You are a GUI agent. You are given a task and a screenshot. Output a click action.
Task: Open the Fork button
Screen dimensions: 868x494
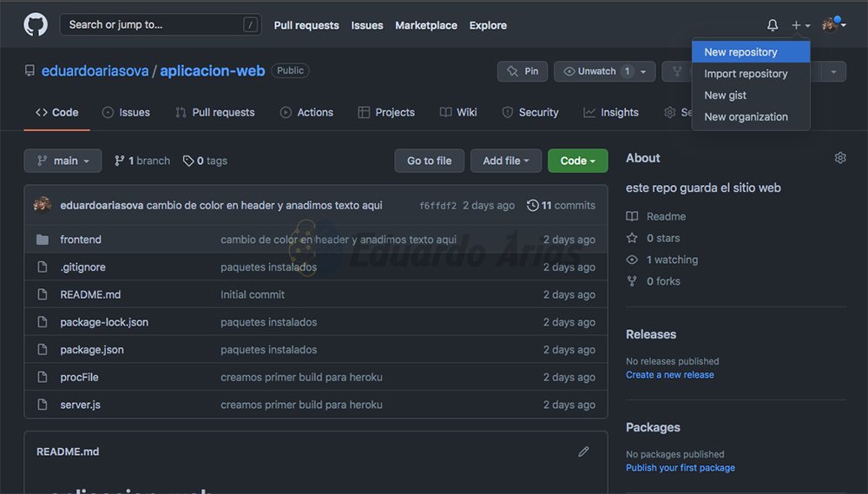(x=676, y=71)
